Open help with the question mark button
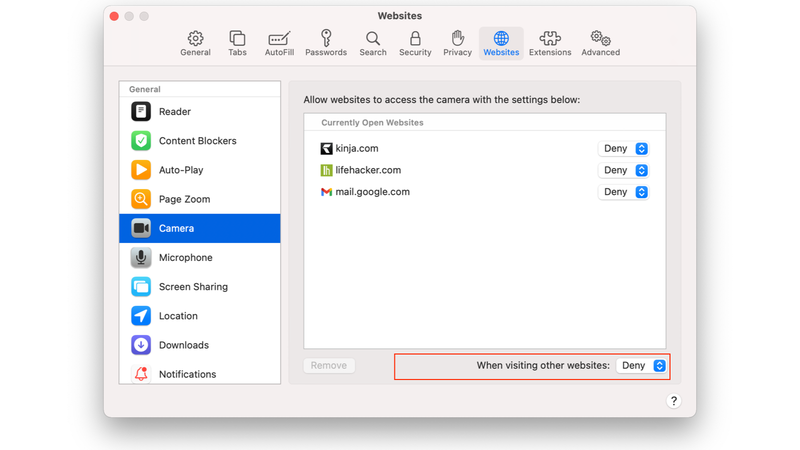 673,401
